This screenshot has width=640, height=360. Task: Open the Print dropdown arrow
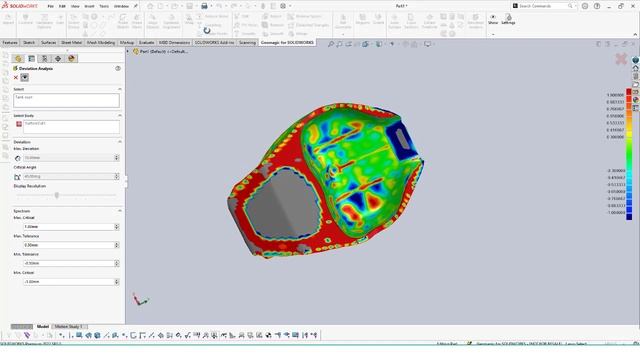(x=211, y=6)
